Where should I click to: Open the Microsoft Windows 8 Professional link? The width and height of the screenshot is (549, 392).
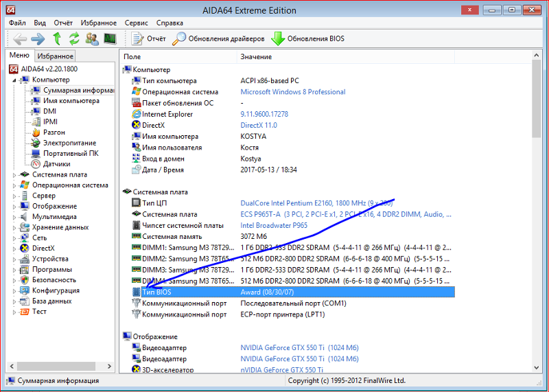click(x=292, y=92)
